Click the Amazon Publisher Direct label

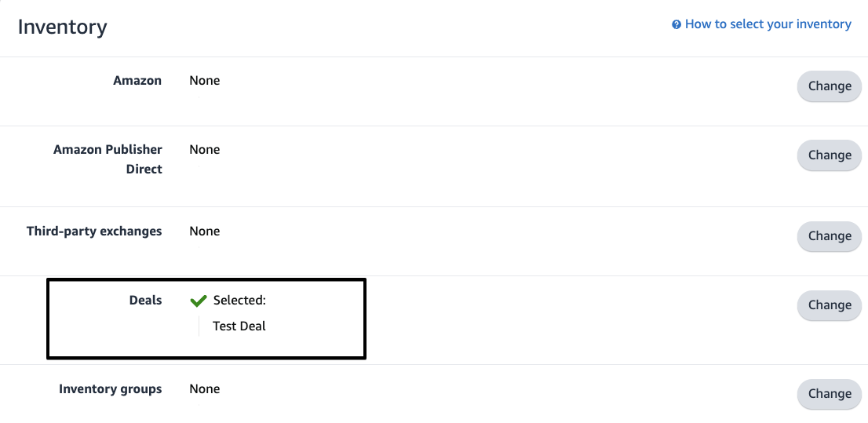[108, 159]
